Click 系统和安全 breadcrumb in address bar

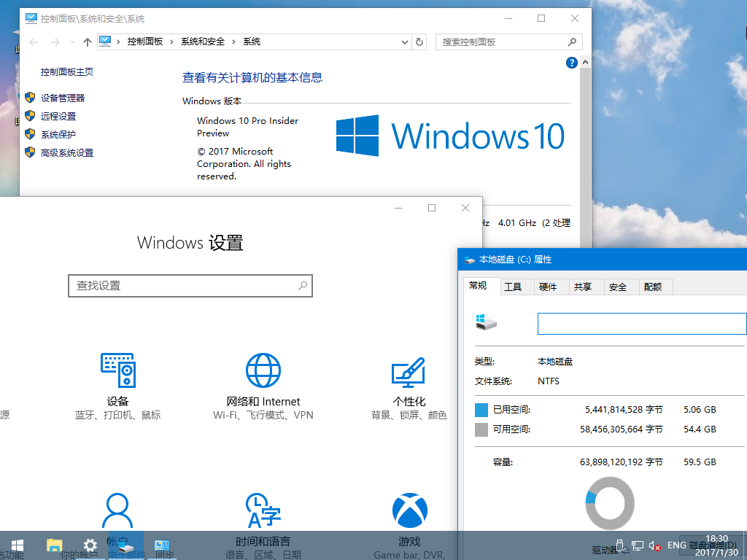click(x=203, y=42)
